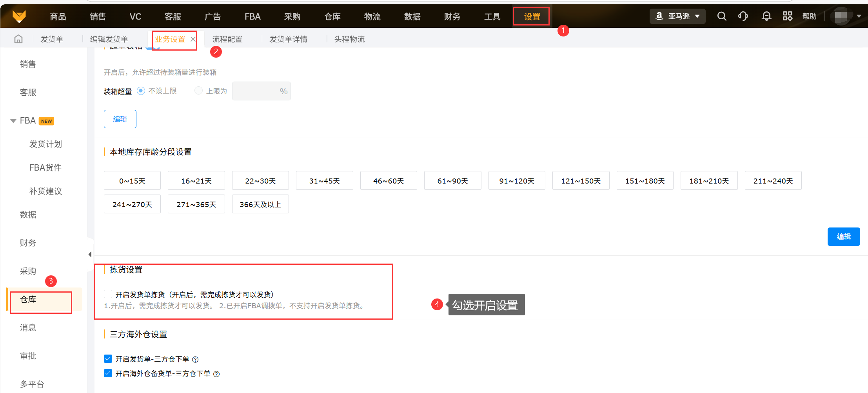This screenshot has height=393, width=868.
Task: Select 客服 in the left sidebar
Action: pos(28,92)
